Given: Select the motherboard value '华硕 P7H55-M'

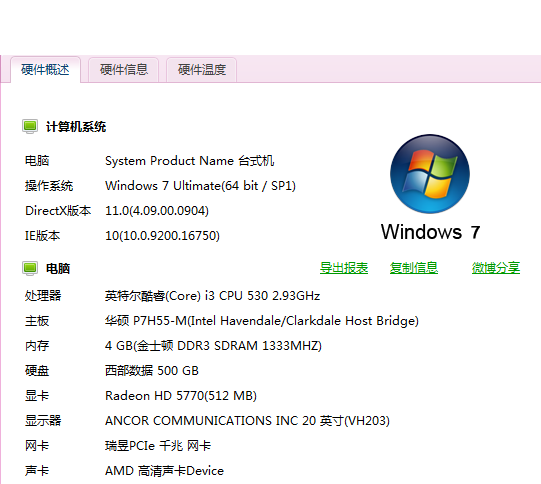Looking at the screenshot, I should point(146,321).
